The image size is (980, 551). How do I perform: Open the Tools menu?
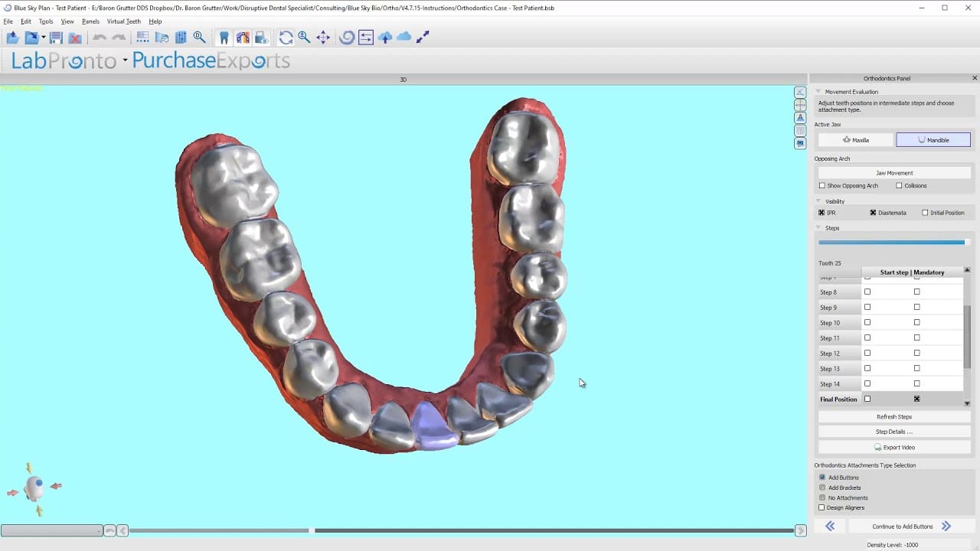tap(46, 21)
